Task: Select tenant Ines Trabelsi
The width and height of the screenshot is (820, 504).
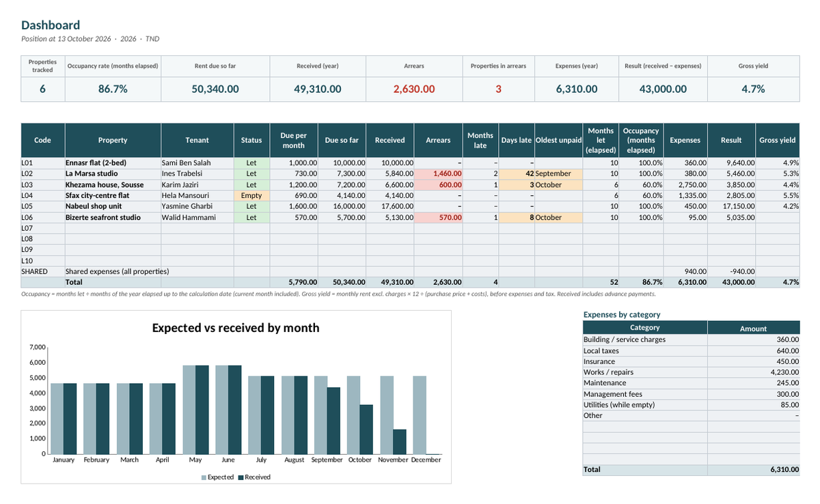Action: coord(197,174)
